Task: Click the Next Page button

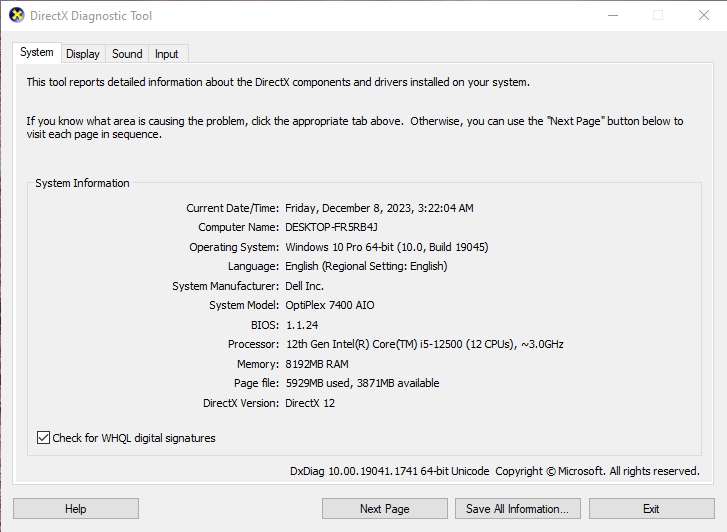Action: [x=384, y=509]
